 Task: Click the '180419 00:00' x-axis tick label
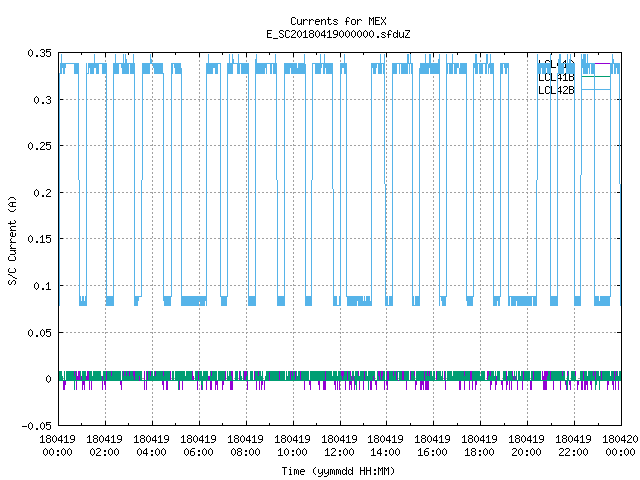58,446
